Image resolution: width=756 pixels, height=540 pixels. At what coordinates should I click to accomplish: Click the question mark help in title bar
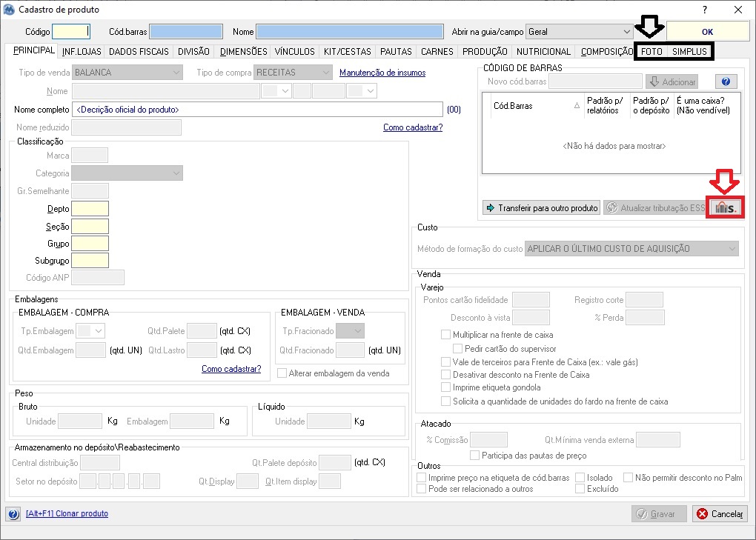tap(705, 10)
